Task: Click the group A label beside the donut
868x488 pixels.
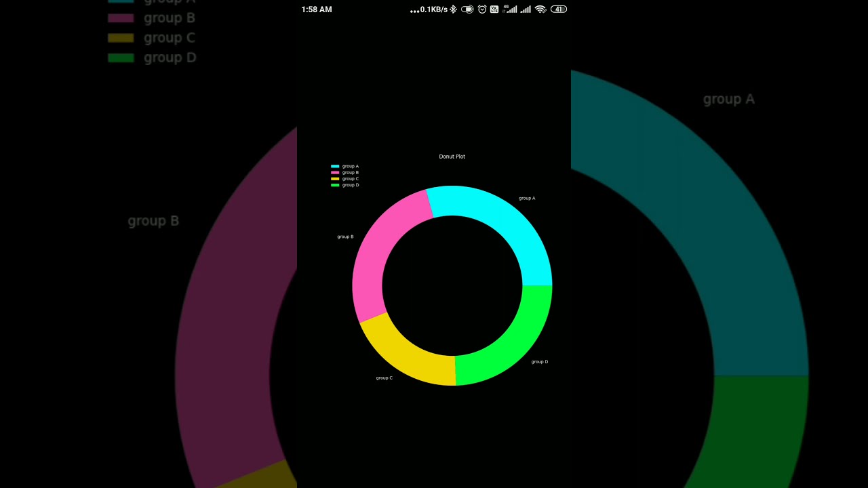Action: [x=527, y=199]
